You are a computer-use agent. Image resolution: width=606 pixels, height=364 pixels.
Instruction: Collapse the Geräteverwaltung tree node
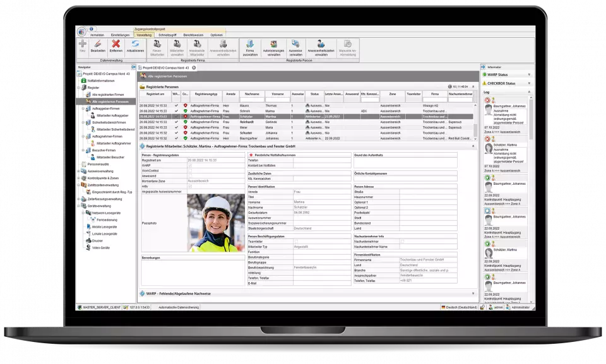coord(79,204)
